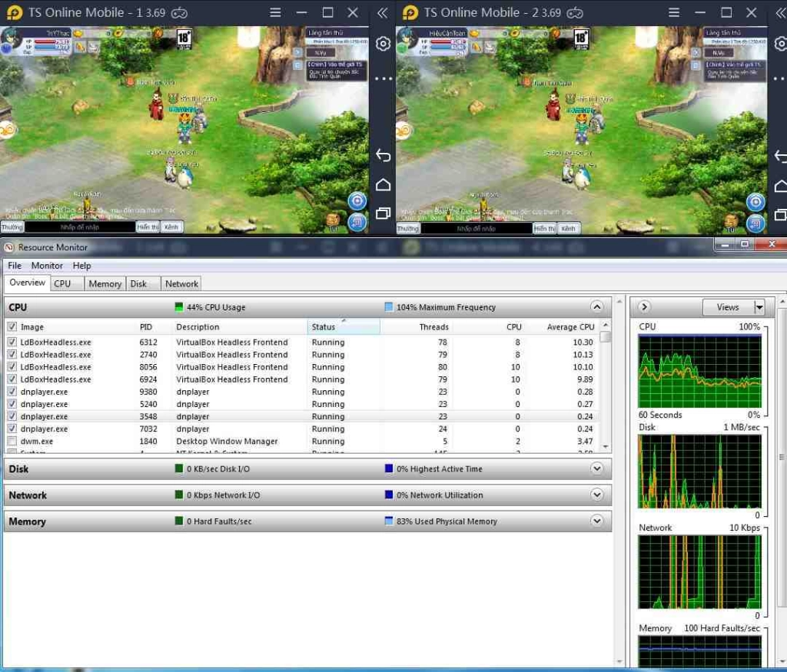The height and width of the screenshot is (672, 787).
Task: Expand the Disk section chevron
Action: [x=596, y=468]
